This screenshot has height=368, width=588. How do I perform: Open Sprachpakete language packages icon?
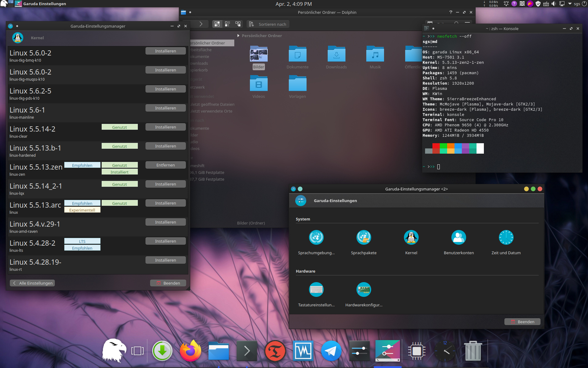[x=364, y=237]
